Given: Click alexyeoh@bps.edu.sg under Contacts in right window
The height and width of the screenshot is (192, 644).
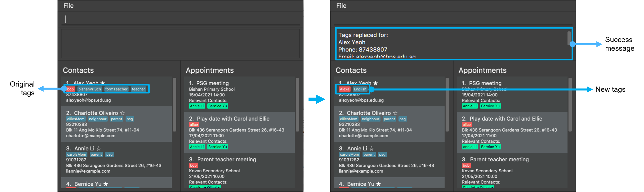Looking at the screenshot, I should tap(361, 100).
